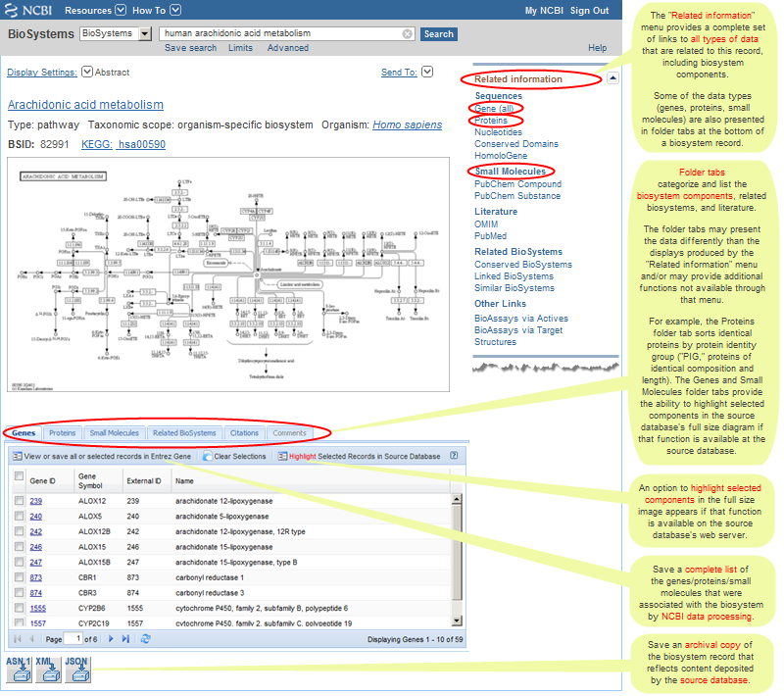Switch to the Comments tab
This screenshot has height=696, width=784.
click(x=289, y=433)
